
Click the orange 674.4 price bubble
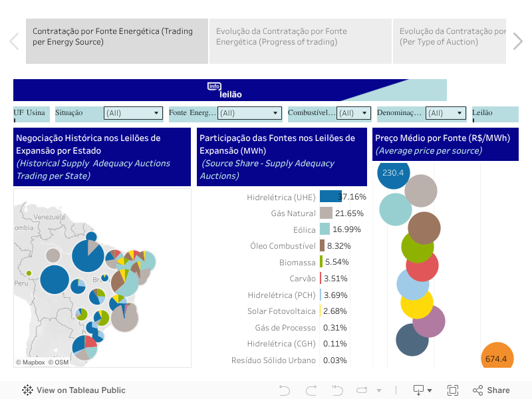[x=496, y=358]
